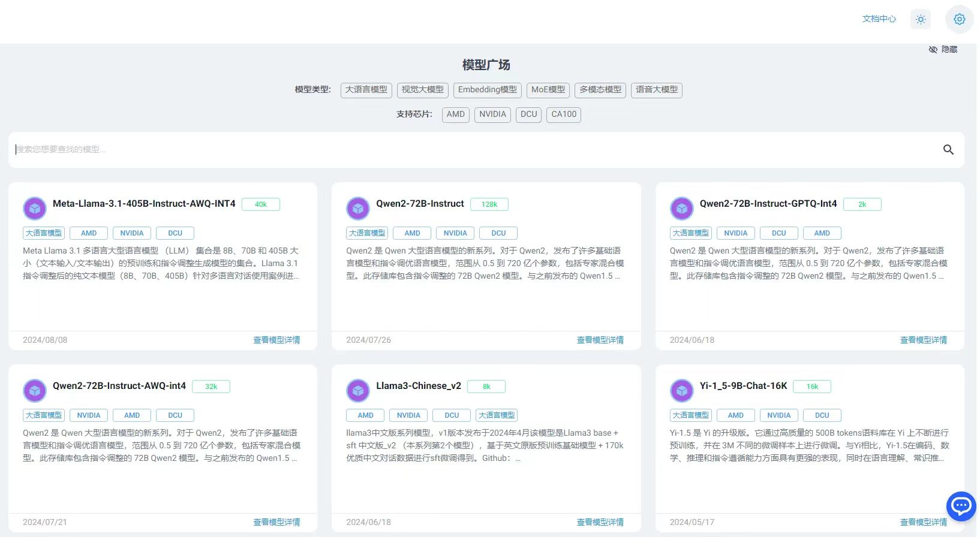Filter by 视觉大模型 model type
This screenshot has height=537, width=980.
pos(422,90)
